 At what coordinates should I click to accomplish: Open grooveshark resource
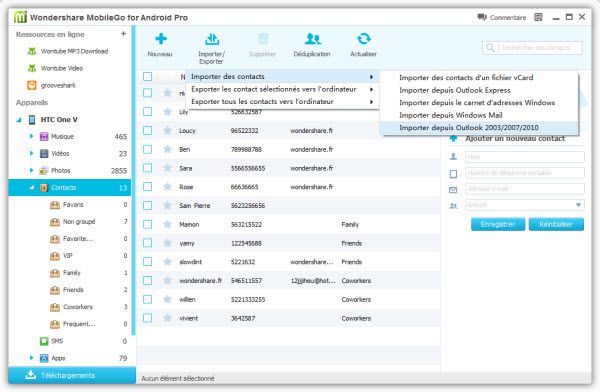click(51, 85)
